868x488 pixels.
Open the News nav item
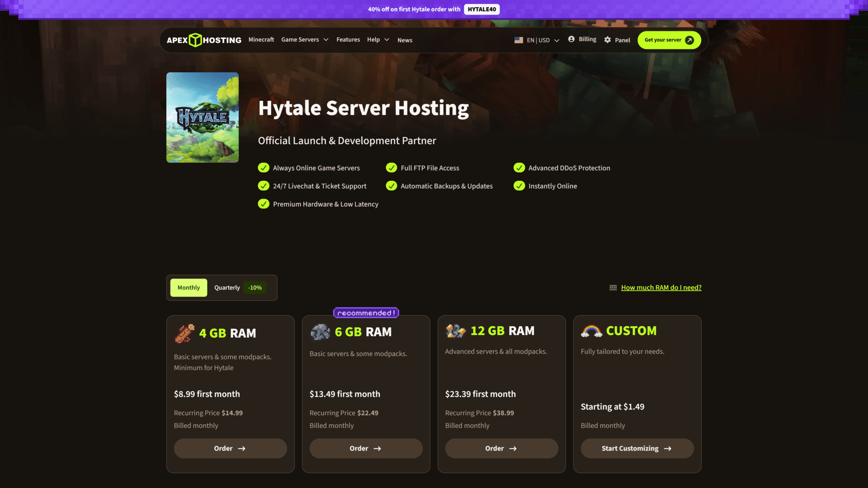pyautogui.click(x=405, y=40)
